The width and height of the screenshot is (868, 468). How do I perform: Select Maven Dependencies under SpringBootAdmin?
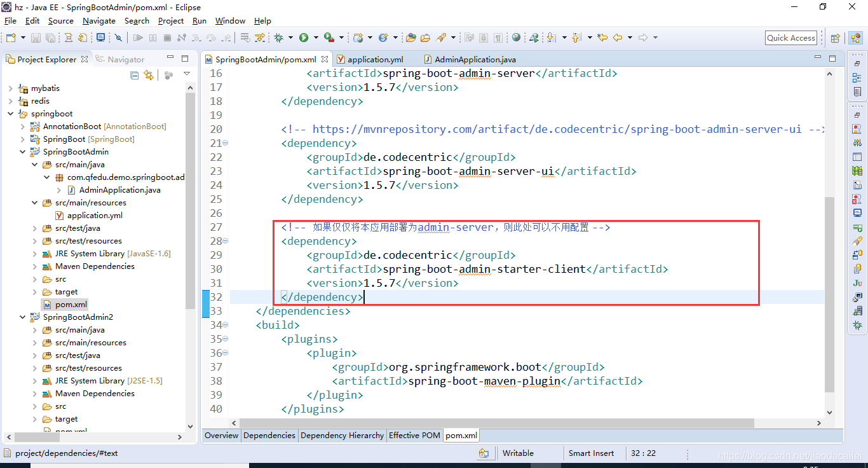tap(95, 266)
